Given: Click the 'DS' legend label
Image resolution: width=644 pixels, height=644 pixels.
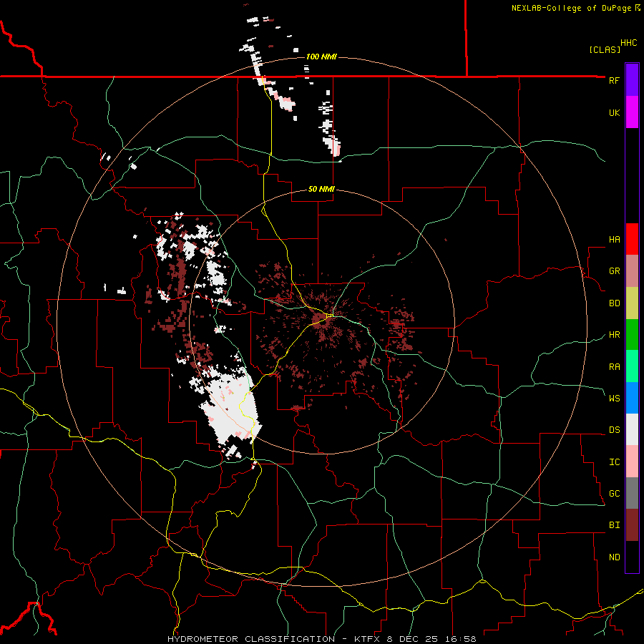Looking at the screenshot, I should pyautogui.click(x=614, y=430).
